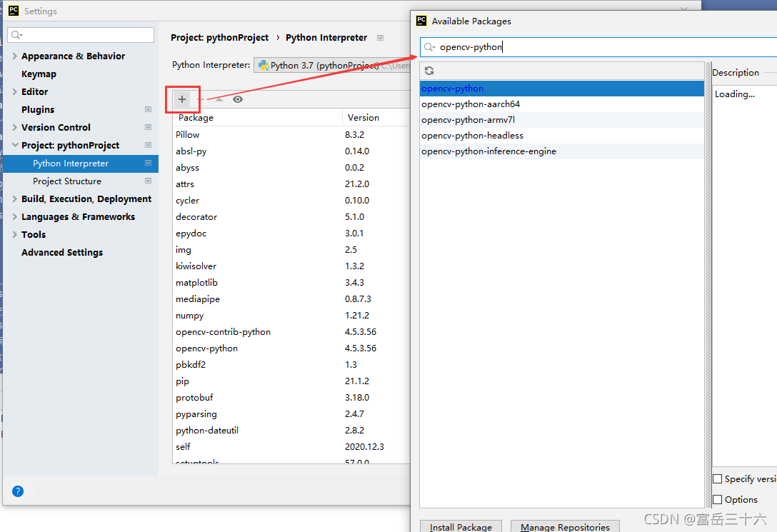Click the Settings search magnifier icon
This screenshot has width=777, height=532.
pyautogui.click(x=17, y=35)
